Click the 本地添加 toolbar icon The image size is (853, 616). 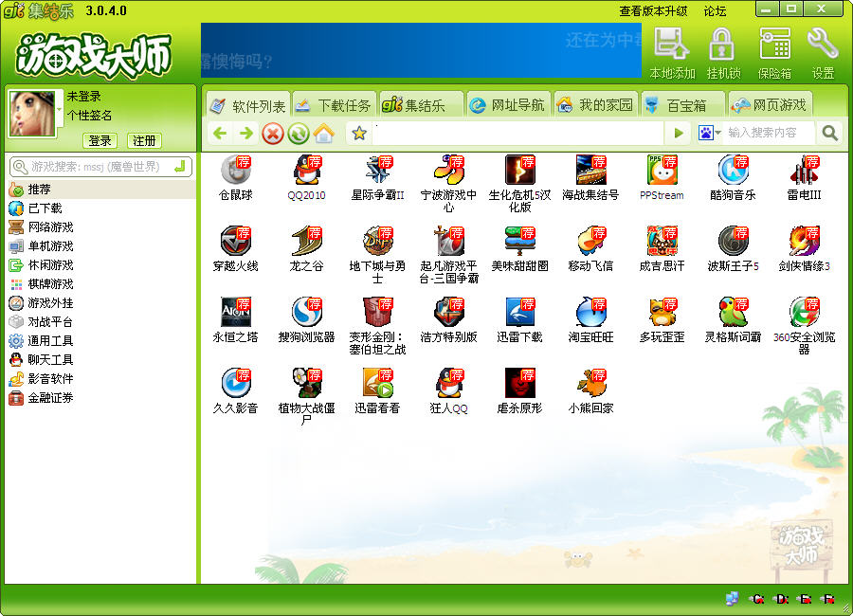[x=672, y=53]
